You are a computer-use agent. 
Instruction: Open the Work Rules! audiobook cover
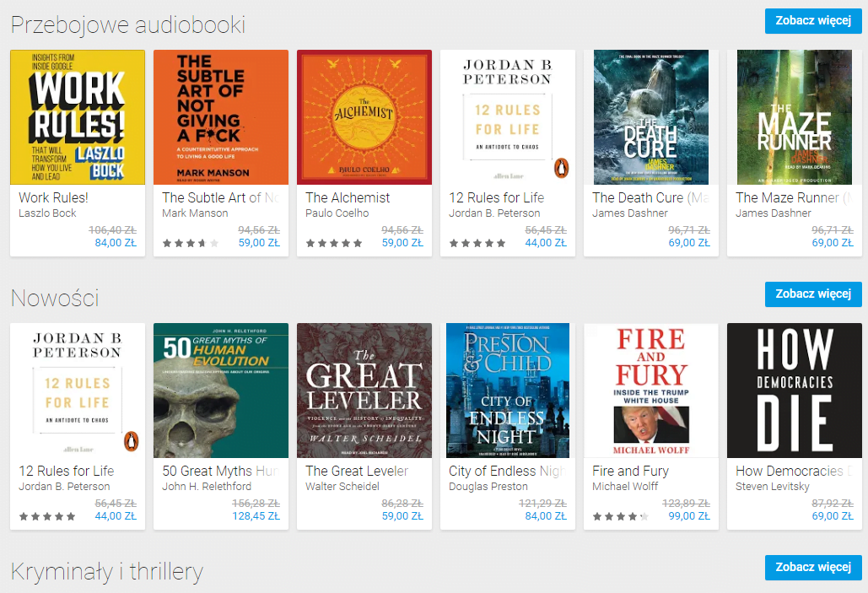tap(78, 117)
